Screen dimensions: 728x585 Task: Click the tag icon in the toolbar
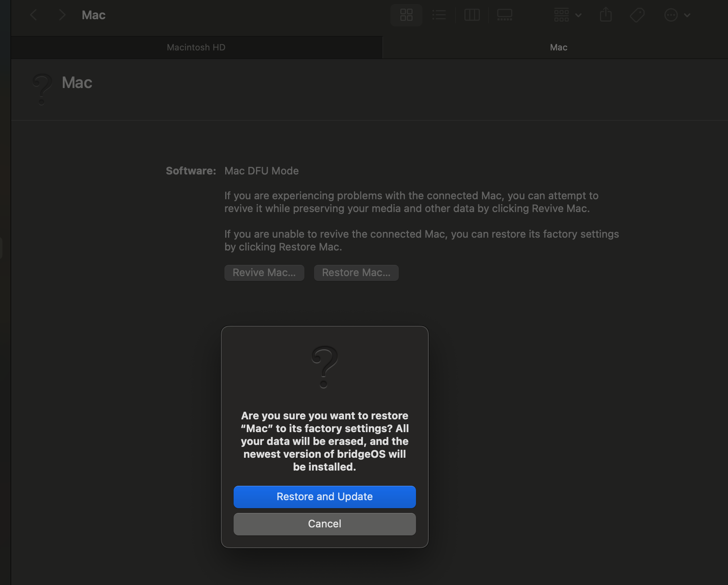(x=637, y=15)
